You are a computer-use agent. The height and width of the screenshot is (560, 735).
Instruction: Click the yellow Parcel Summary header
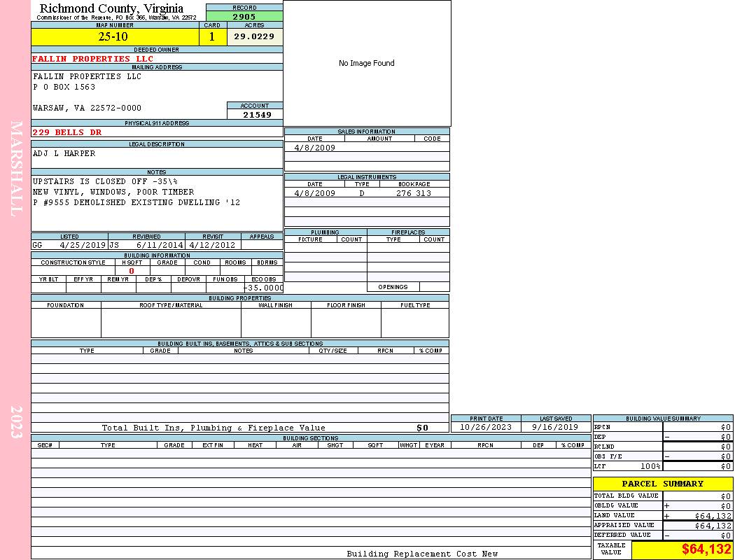pyautogui.click(x=662, y=484)
